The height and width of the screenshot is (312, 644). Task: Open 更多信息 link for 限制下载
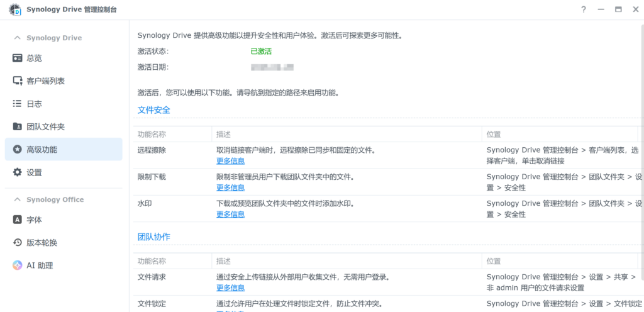pyautogui.click(x=230, y=187)
